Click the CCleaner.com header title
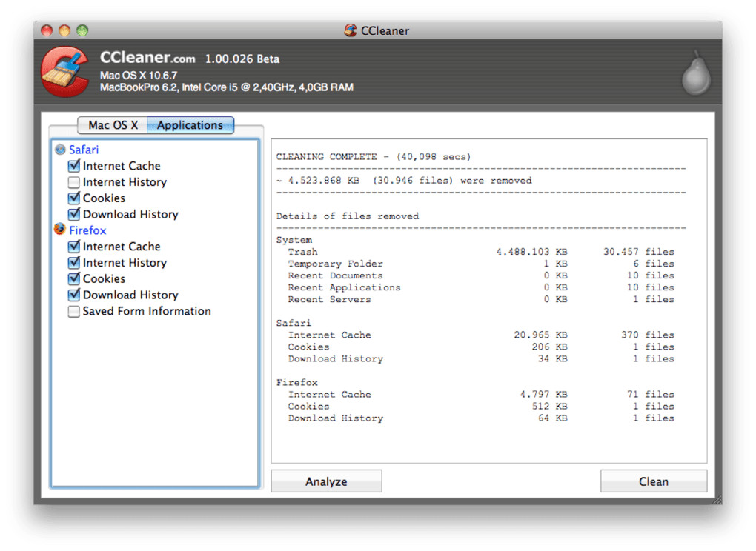The width and height of the screenshot is (756, 551). tap(147, 58)
